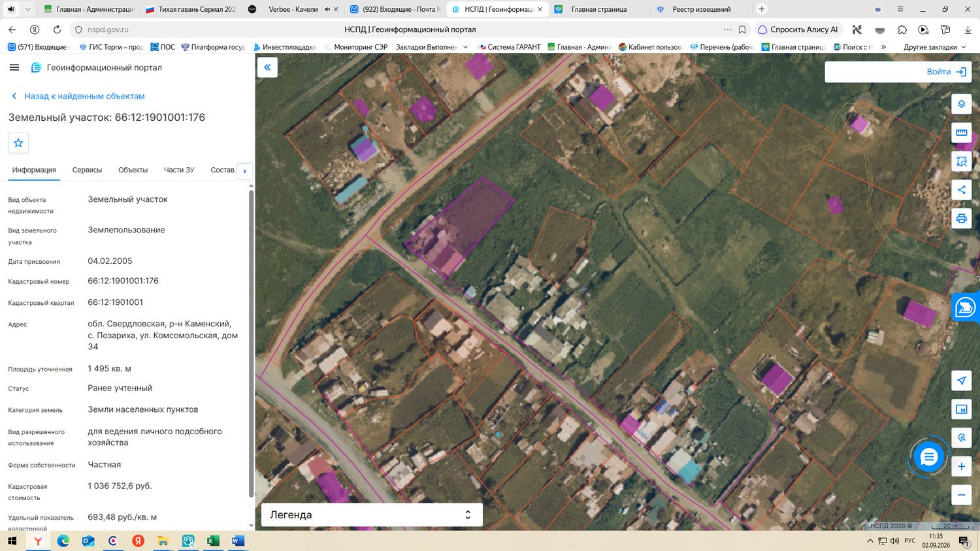This screenshot has width=980, height=551.
Task: Open the chat assistant bubble
Action: (x=928, y=457)
